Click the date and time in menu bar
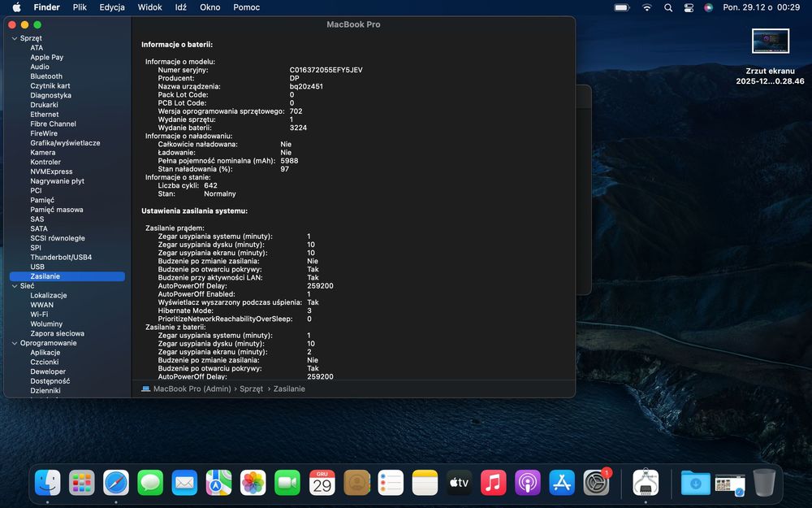 coord(762,7)
